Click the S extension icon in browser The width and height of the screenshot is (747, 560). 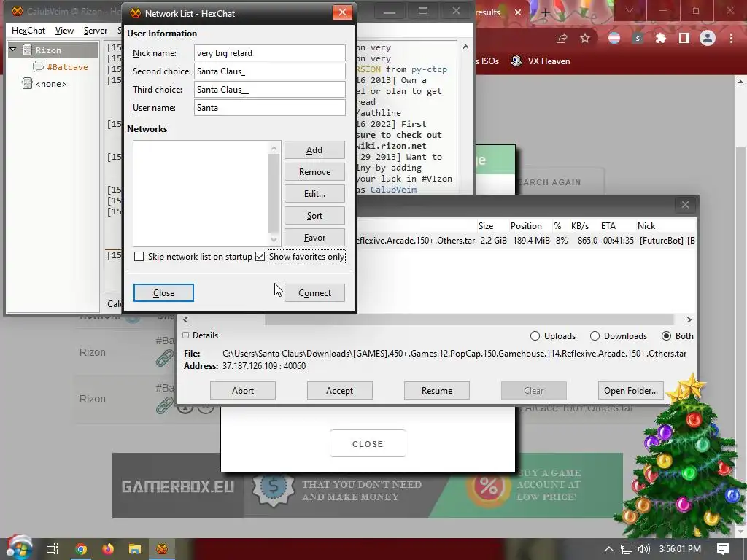(x=638, y=39)
